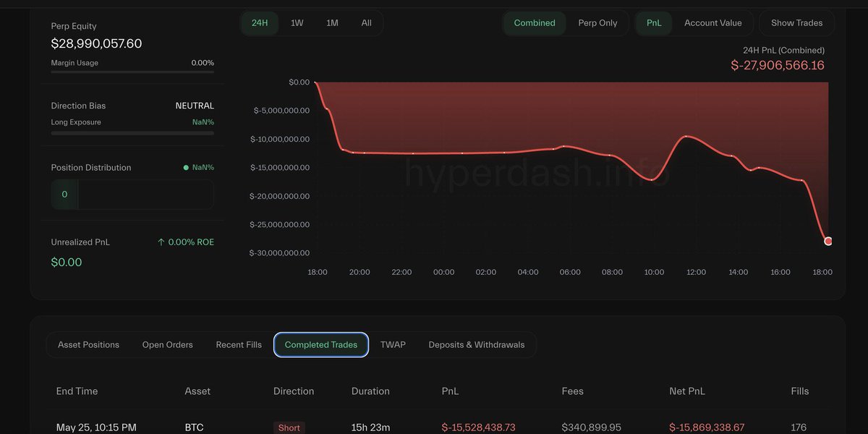This screenshot has width=868, height=434.
Task: Click the $340,899.95 fees cell
Action: point(592,427)
